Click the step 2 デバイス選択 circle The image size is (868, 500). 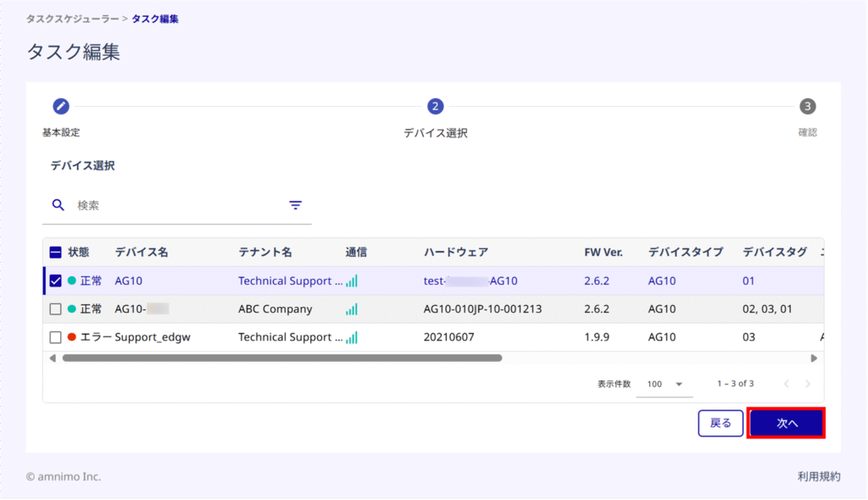point(435,106)
